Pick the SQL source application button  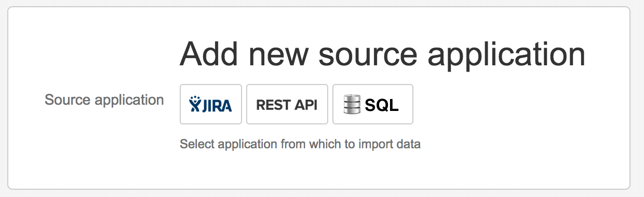click(x=373, y=104)
